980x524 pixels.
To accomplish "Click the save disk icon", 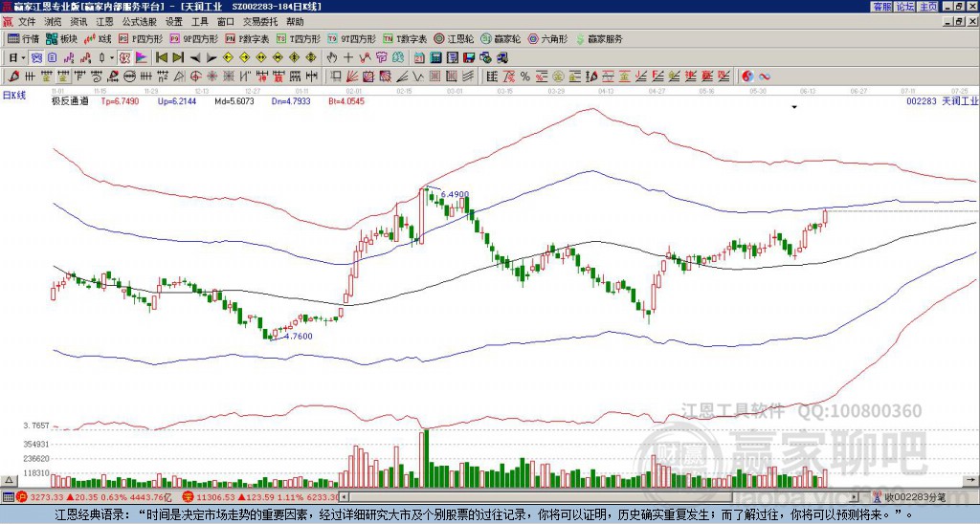I will pyautogui.click(x=469, y=58).
